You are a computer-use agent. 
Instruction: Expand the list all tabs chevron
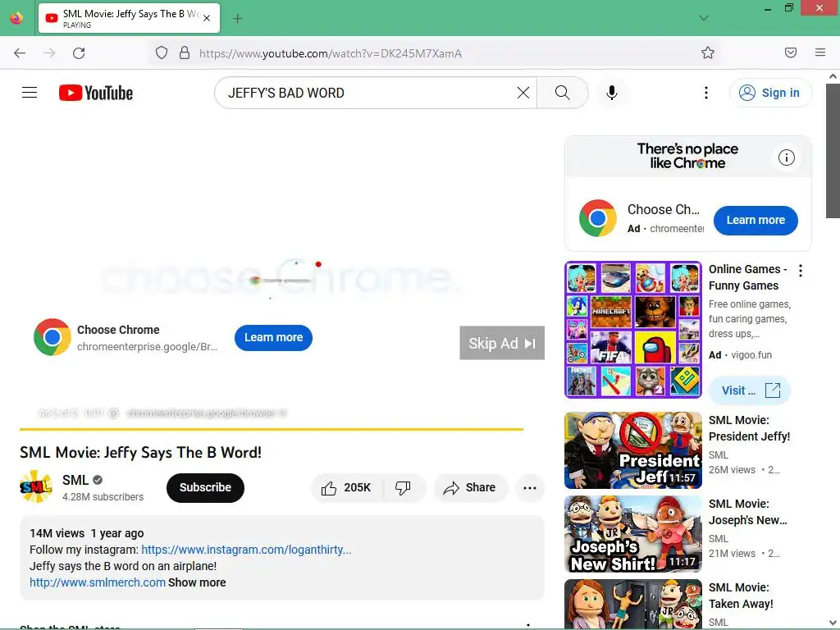pyautogui.click(x=704, y=18)
